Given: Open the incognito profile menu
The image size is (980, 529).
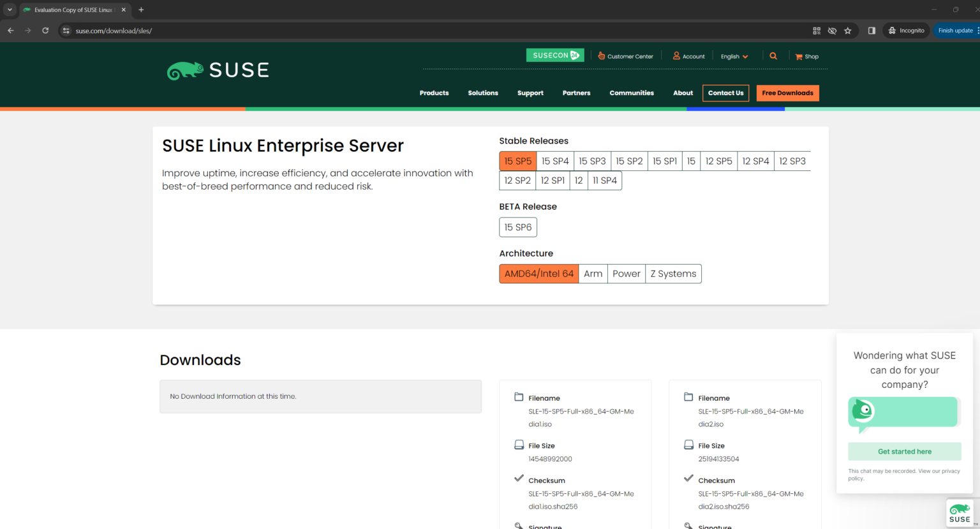Looking at the screenshot, I should coord(906,30).
